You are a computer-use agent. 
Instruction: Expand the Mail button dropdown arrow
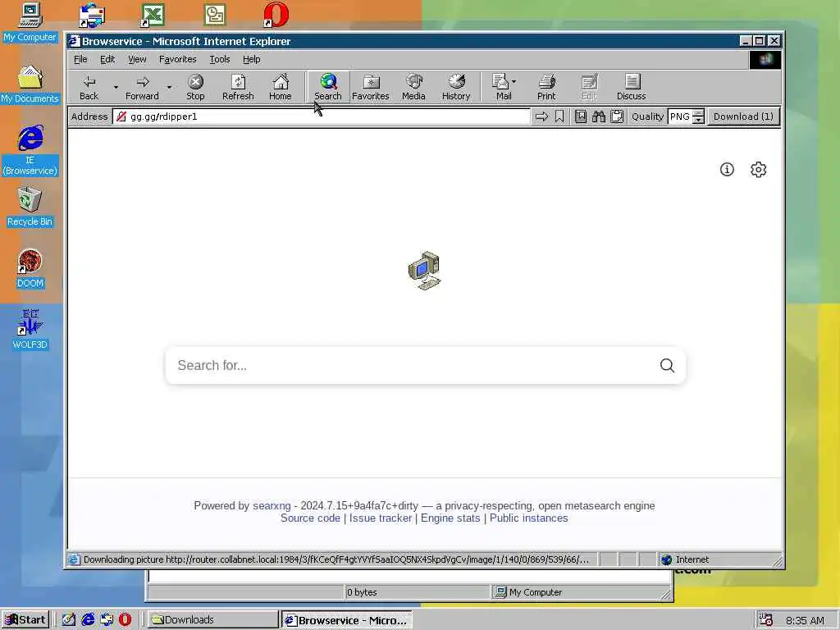pos(514,82)
